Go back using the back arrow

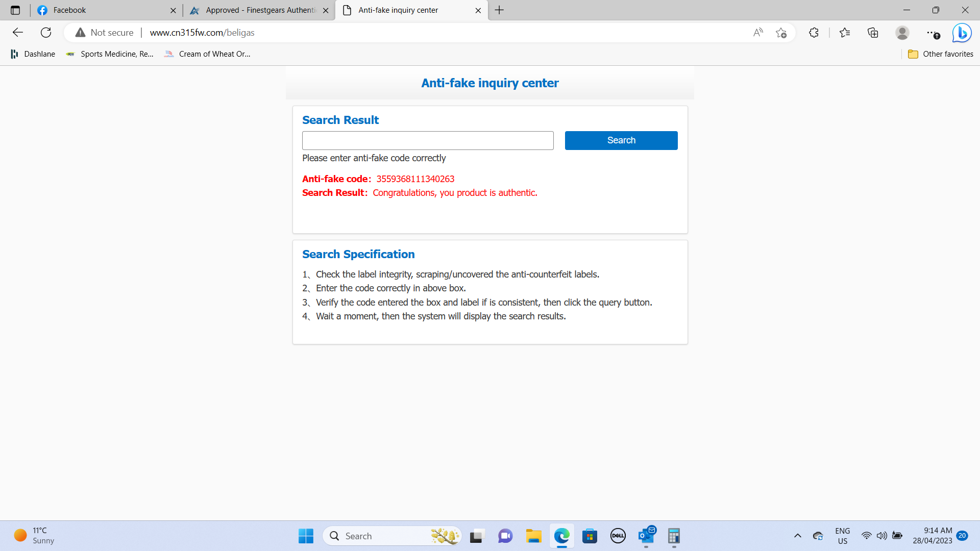point(18,33)
